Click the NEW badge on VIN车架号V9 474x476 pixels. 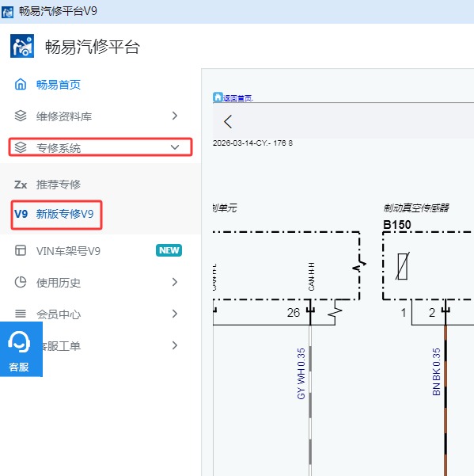tap(169, 250)
